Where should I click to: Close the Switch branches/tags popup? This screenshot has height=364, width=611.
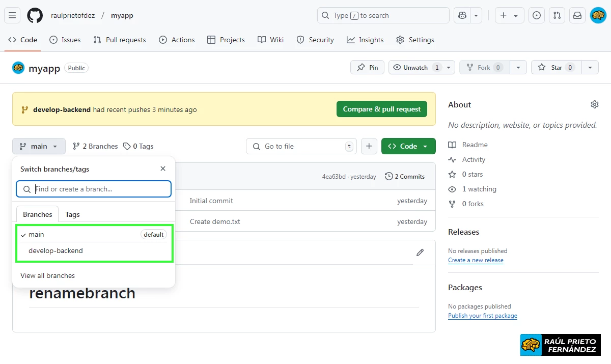163,169
